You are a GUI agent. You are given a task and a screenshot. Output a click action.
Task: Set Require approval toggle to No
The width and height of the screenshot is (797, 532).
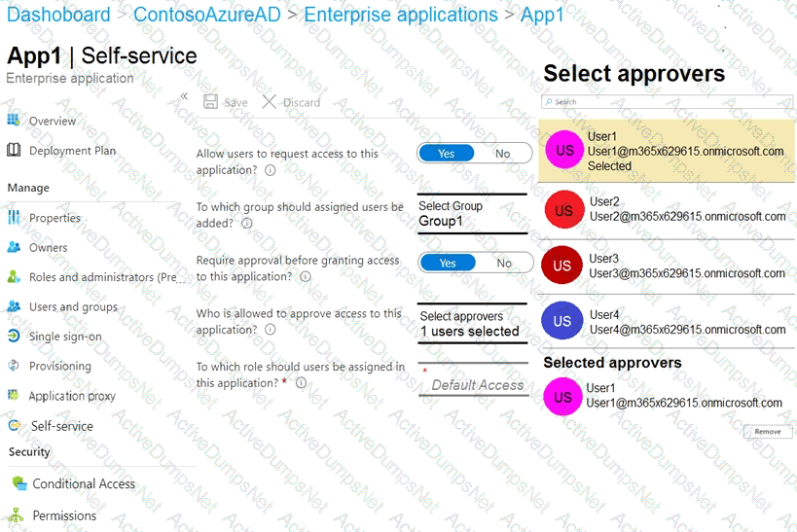(x=503, y=263)
